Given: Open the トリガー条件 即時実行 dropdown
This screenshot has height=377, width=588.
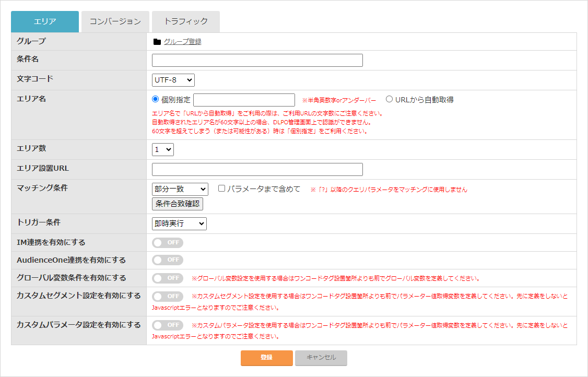Looking at the screenshot, I should pyautogui.click(x=179, y=223).
